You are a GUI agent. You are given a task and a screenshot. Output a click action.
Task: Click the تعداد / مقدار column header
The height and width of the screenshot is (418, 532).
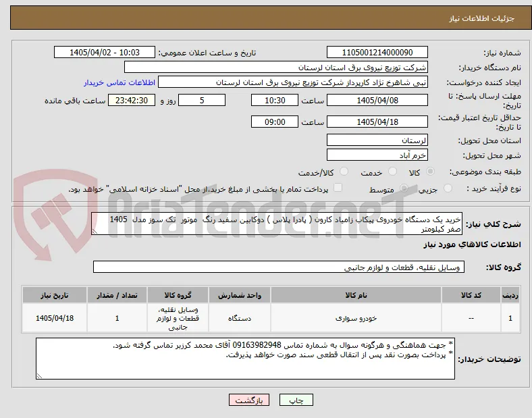click(117, 295)
